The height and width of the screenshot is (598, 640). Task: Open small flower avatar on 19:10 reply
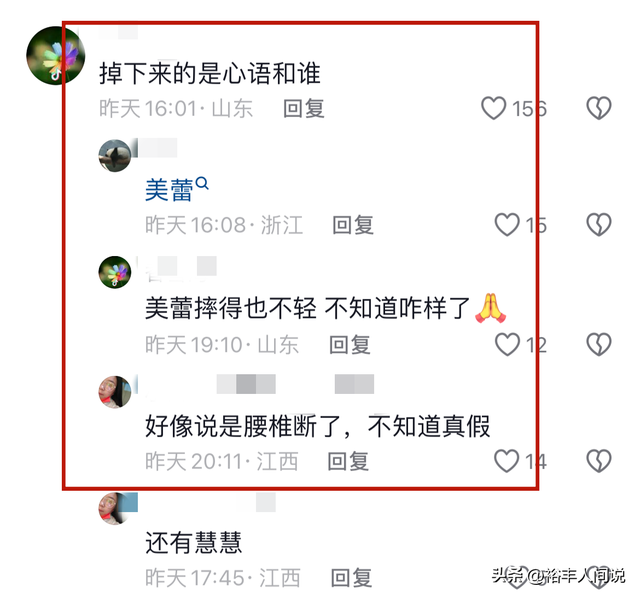pyautogui.click(x=115, y=272)
